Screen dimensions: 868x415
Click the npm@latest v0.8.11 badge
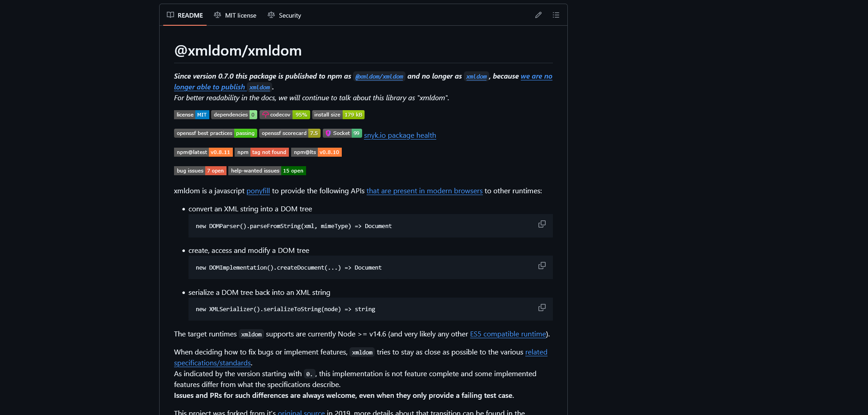[203, 152]
